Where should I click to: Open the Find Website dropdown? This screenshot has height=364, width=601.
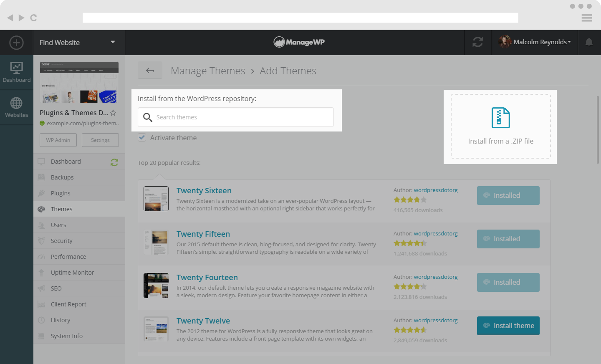(x=79, y=43)
